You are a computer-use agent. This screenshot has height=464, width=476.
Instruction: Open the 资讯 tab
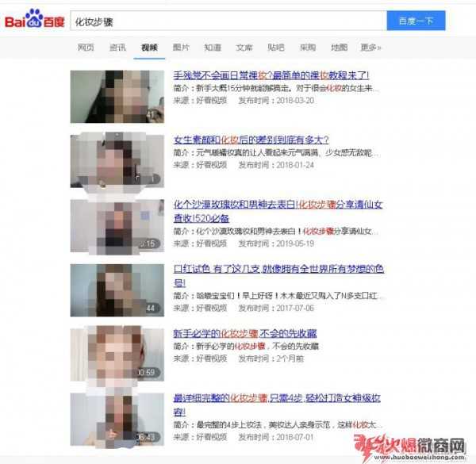[x=117, y=48]
